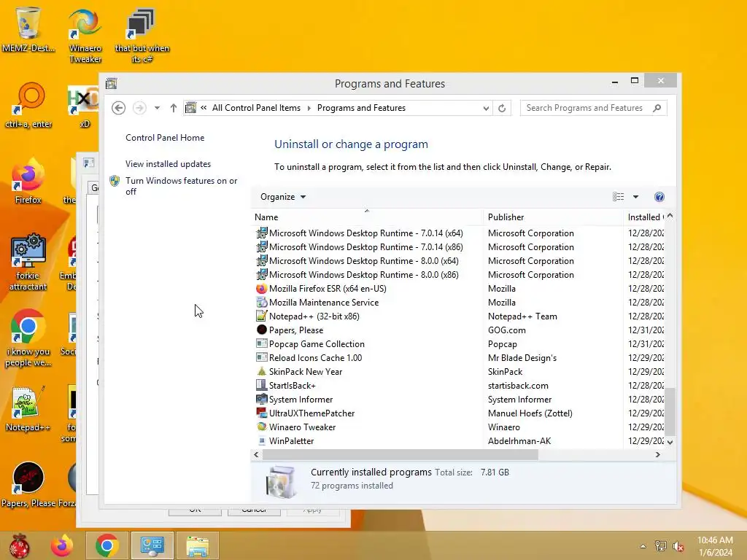Screen dimensions: 747x560
Task: Click the search magnifier icon
Action: pyautogui.click(x=657, y=108)
